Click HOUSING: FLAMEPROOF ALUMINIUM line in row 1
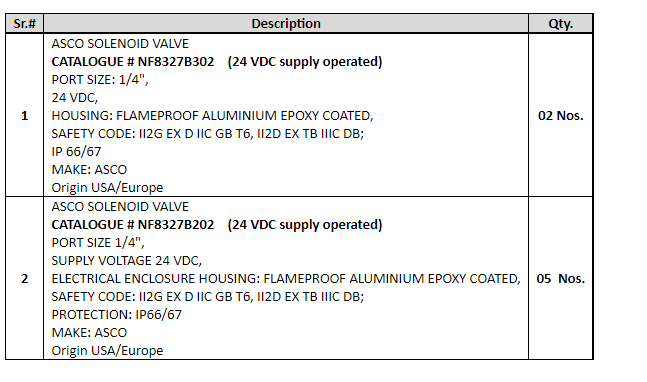 pos(212,116)
